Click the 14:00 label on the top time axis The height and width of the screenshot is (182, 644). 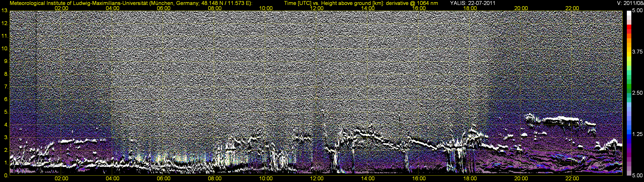[368, 8]
